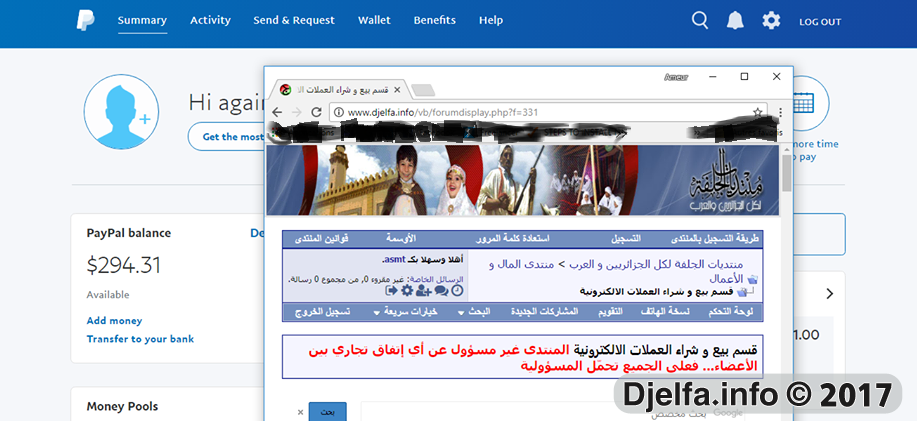The height and width of the screenshot is (421, 917).
Task: Open the Wallet menu item
Action: coord(374,20)
